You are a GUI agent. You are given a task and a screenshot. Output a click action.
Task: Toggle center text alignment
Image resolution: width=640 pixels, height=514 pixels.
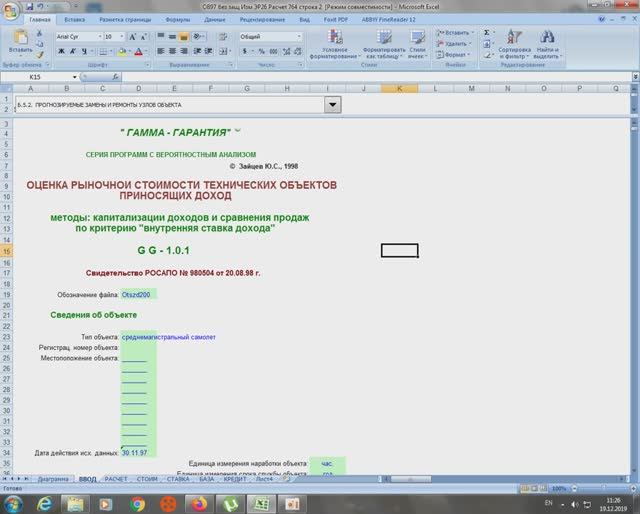[172, 51]
